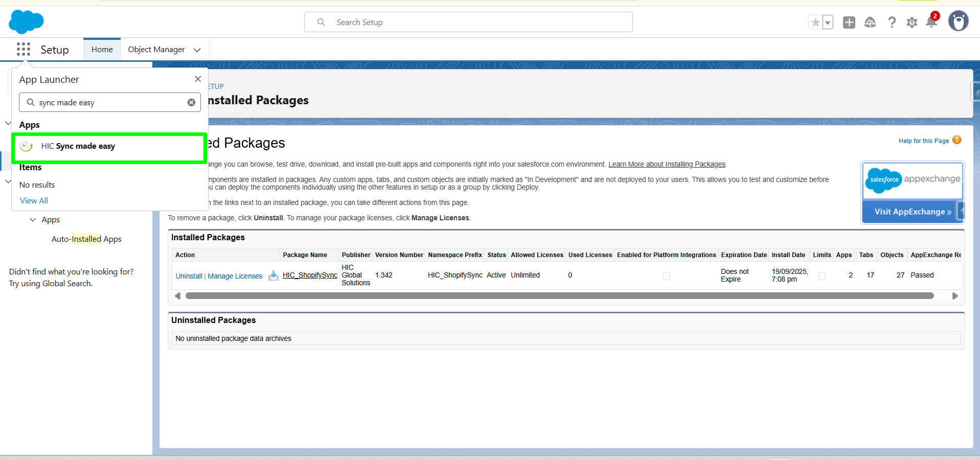Open the Setup gear menu

pyautogui.click(x=911, y=22)
